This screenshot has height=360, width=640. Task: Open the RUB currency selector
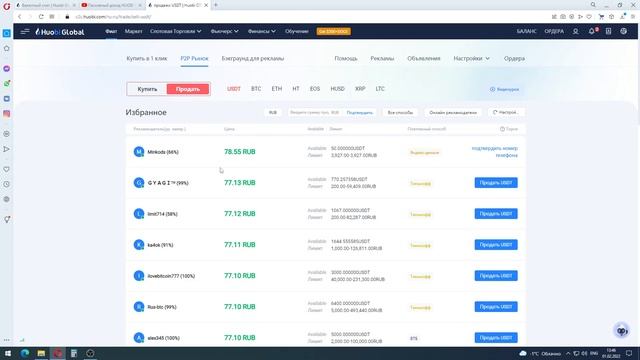[273, 112]
